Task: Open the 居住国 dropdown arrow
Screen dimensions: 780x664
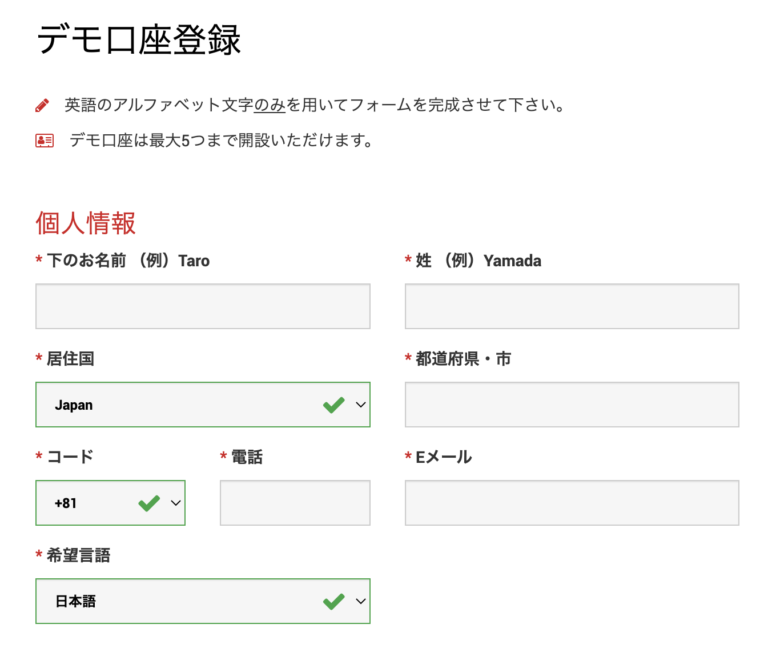Action: (x=361, y=405)
